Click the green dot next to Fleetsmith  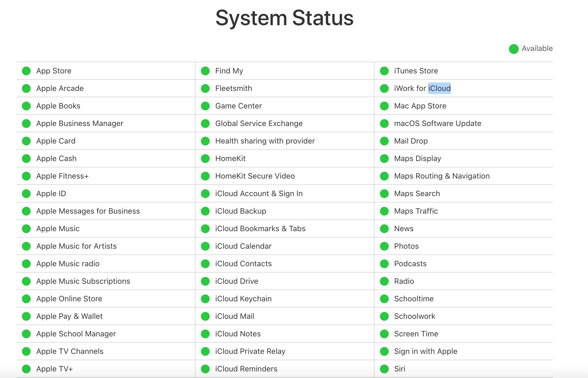pos(205,88)
